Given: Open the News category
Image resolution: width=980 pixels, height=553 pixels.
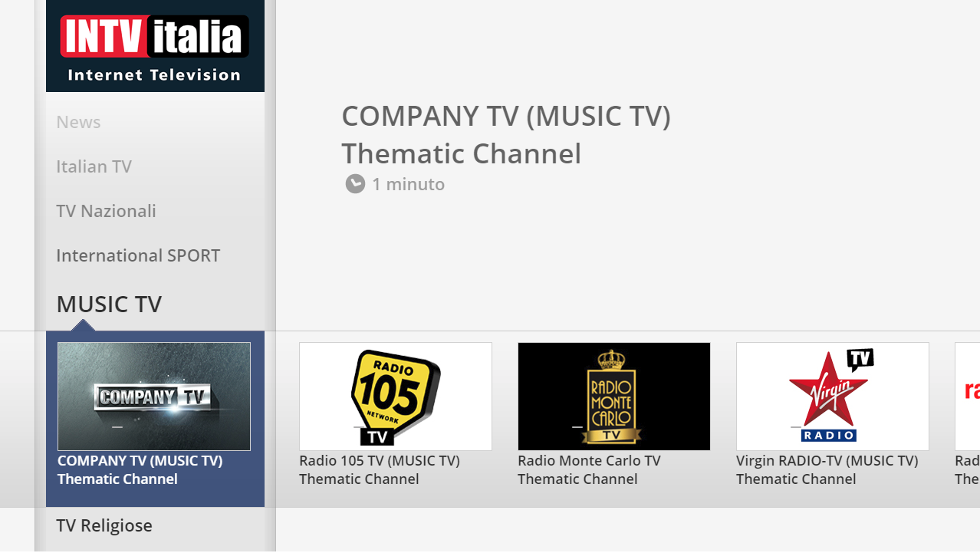Looking at the screenshot, I should [78, 122].
